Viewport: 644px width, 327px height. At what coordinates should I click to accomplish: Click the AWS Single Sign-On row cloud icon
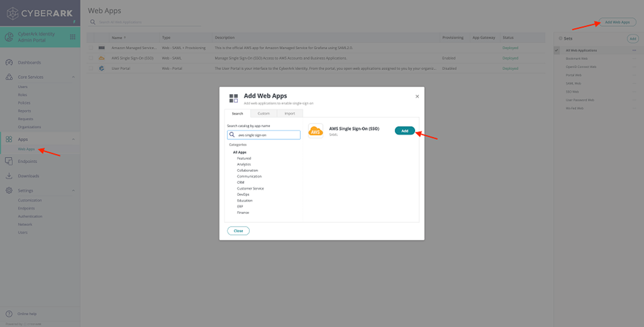pyautogui.click(x=102, y=59)
